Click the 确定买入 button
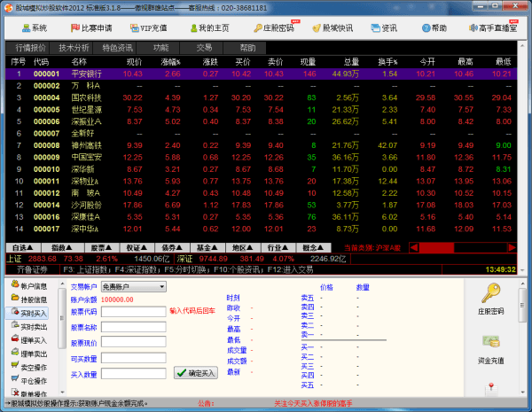Viewport: 532px width, 412px height. (196, 373)
